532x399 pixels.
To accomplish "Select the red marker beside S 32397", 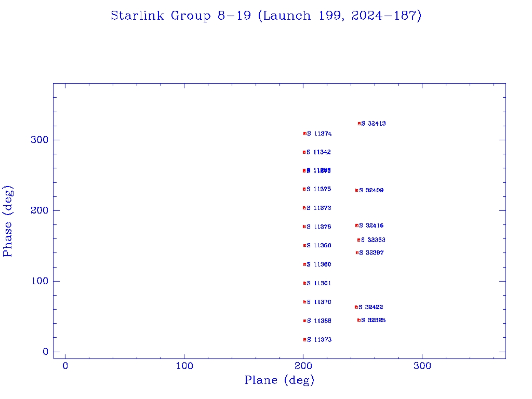I will [x=357, y=253].
